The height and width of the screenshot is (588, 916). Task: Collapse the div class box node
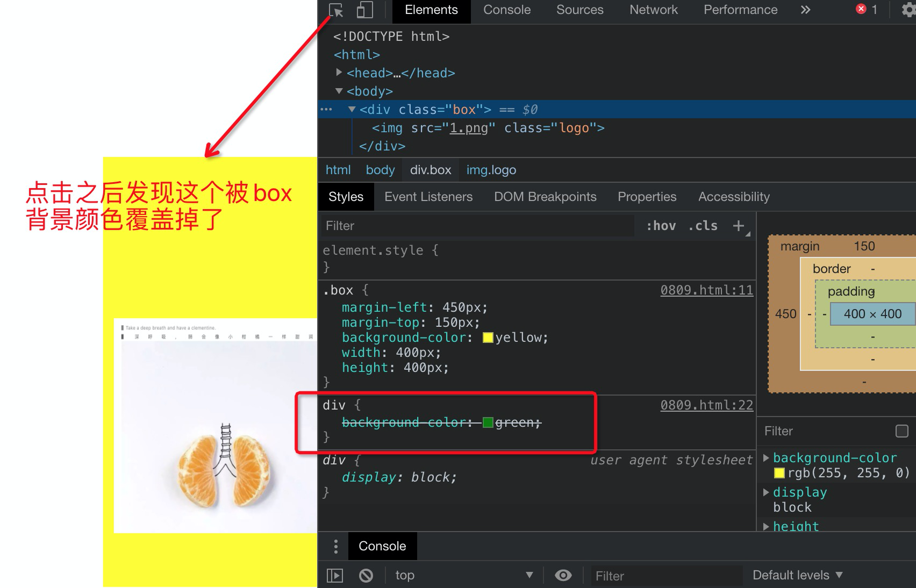click(x=352, y=109)
